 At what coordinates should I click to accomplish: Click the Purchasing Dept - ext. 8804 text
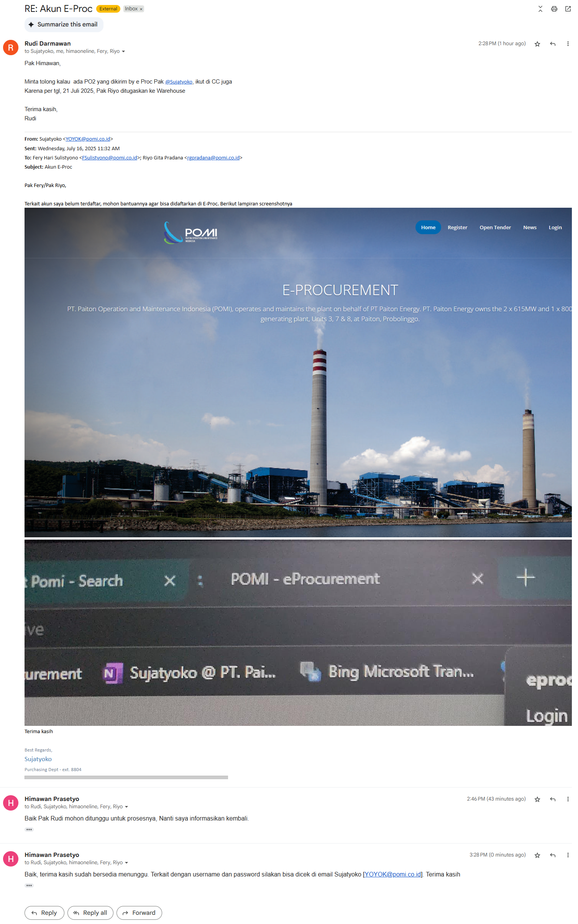[x=53, y=770]
